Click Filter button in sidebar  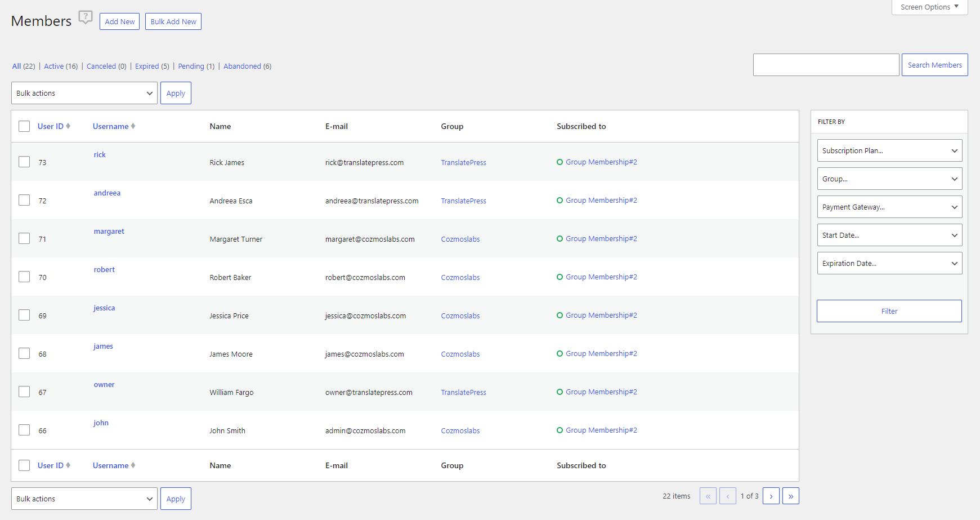(889, 311)
